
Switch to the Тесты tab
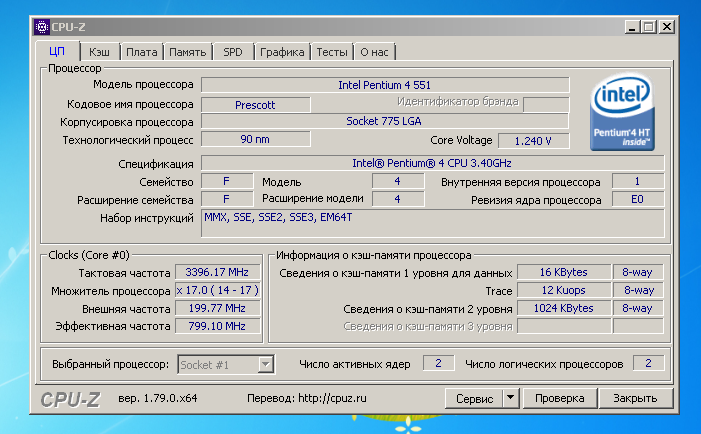(x=332, y=52)
